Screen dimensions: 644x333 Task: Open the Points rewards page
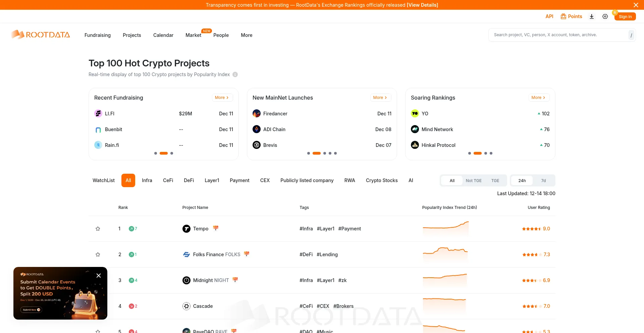[x=571, y=16]
